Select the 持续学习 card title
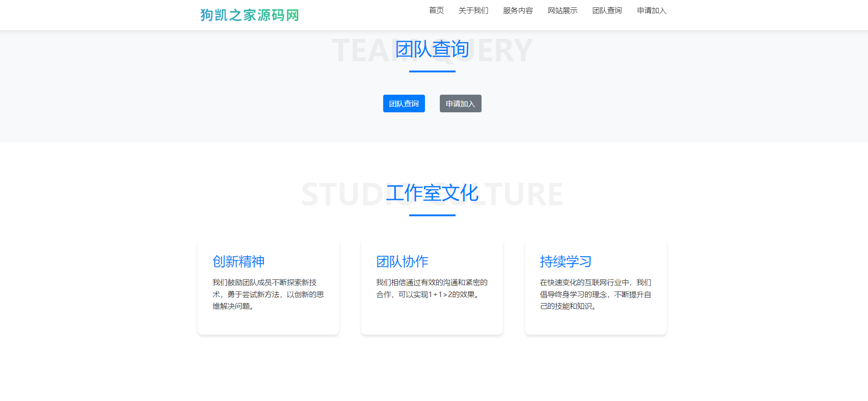The height and width of the screenshot is (401, 868). click(x=566, y=262)
